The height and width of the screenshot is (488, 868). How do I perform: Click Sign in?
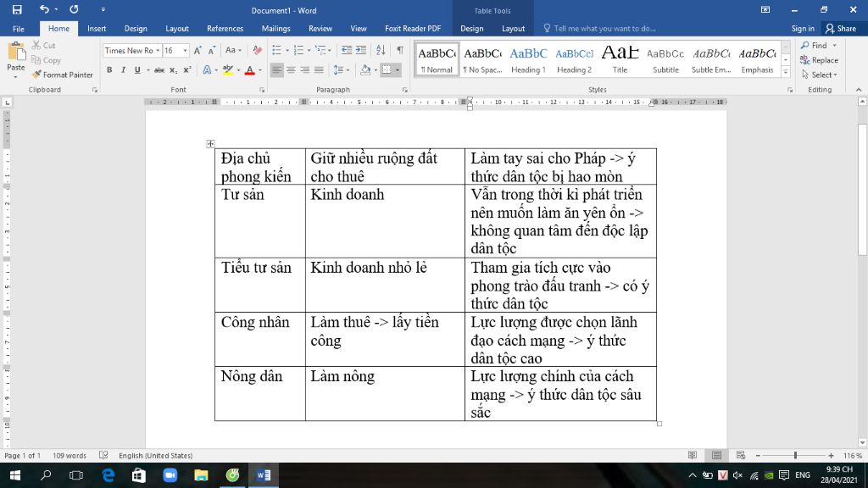(x=803, y=28)
